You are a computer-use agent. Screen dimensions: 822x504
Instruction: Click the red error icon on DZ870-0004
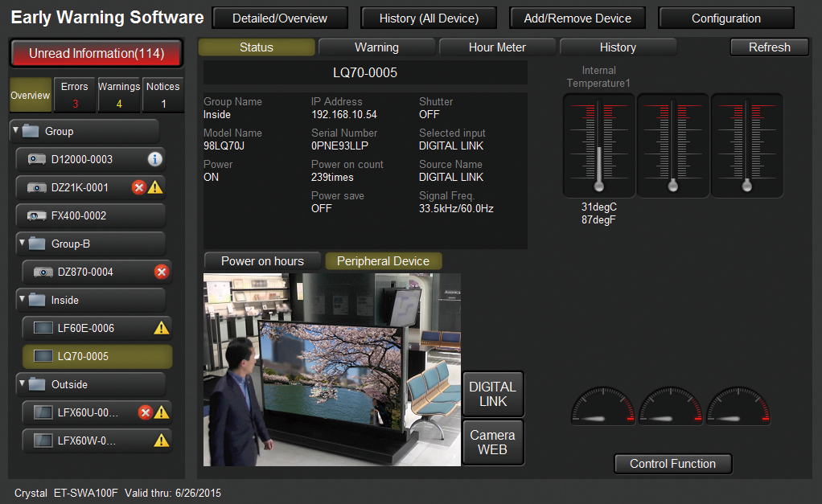(161, 272)
